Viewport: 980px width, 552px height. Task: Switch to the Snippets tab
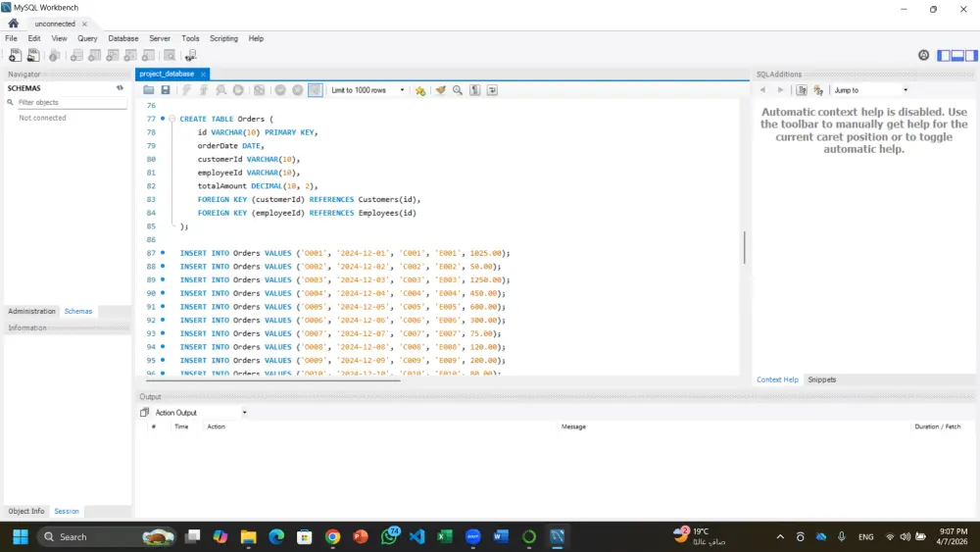(x=822, y=379)
